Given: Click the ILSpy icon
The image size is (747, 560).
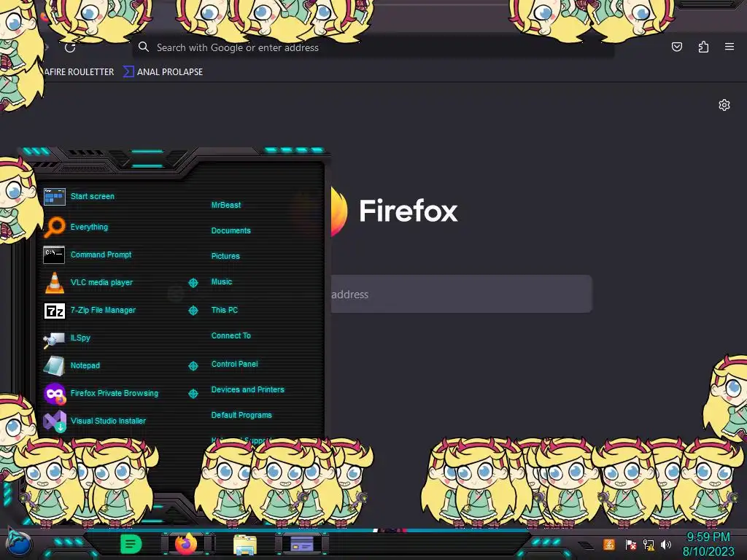Looking at the screenshot, I should pyautogui.click(x=54, y=339).
